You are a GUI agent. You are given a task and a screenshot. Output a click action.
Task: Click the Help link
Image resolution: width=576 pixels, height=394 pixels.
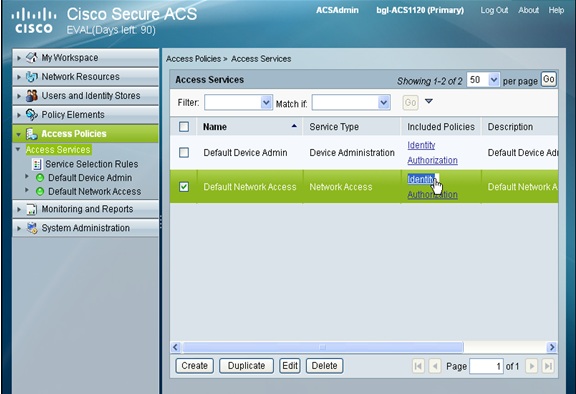click(556, 10)
